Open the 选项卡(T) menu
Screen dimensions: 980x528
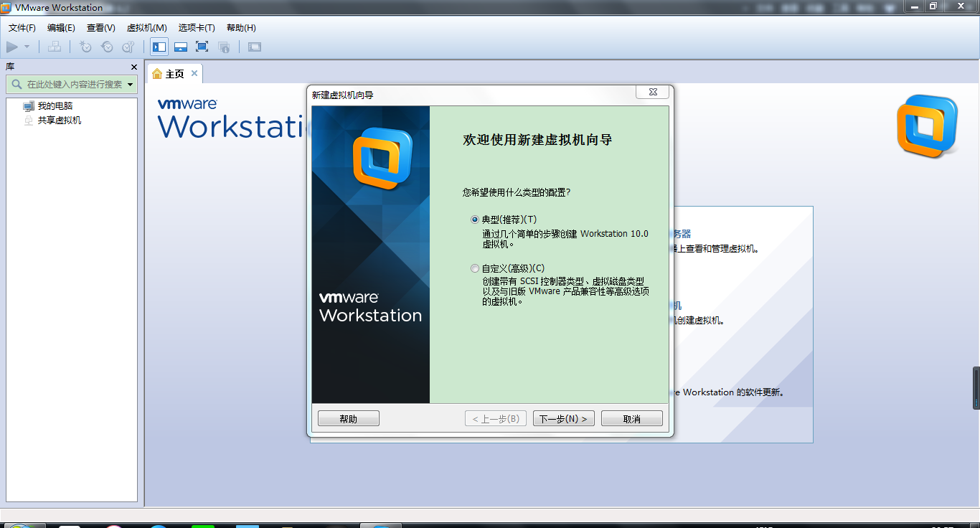click(197, 28)
